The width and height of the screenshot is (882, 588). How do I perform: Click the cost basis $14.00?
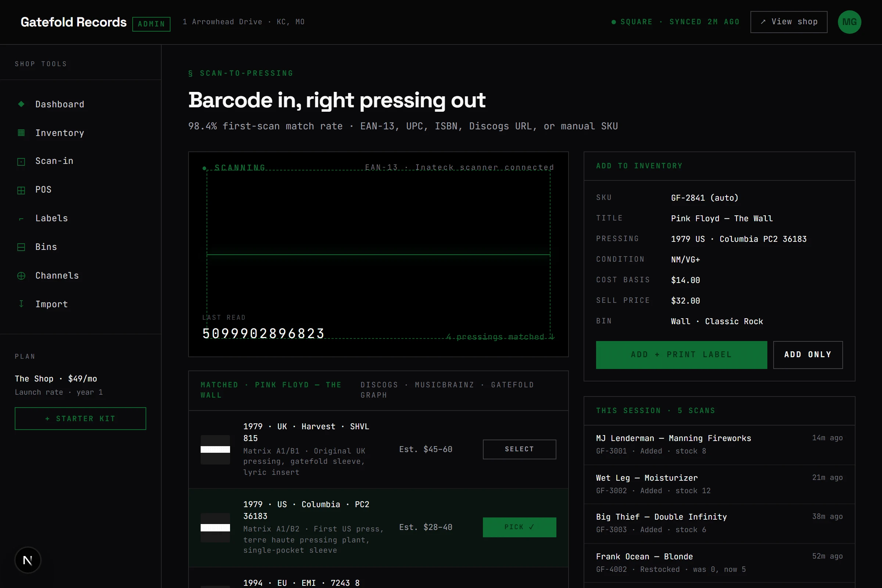click(685, 280)
